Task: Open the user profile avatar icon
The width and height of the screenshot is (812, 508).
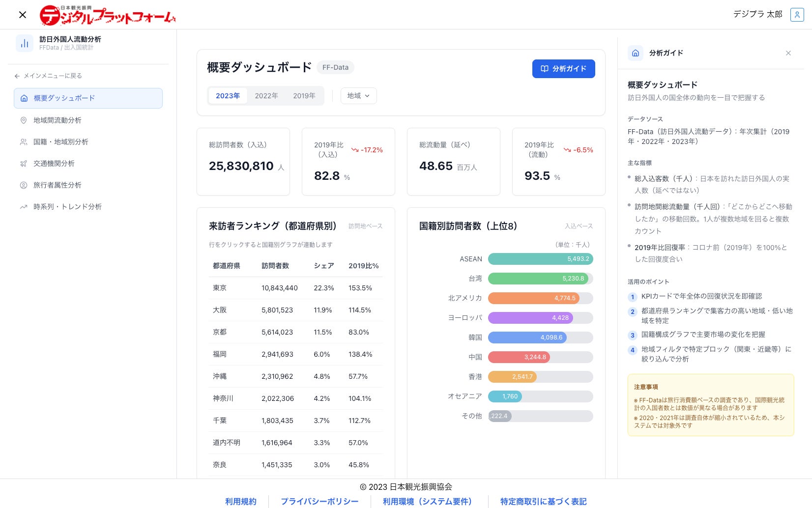Action: pyautogui.click(x=797, y=15)
